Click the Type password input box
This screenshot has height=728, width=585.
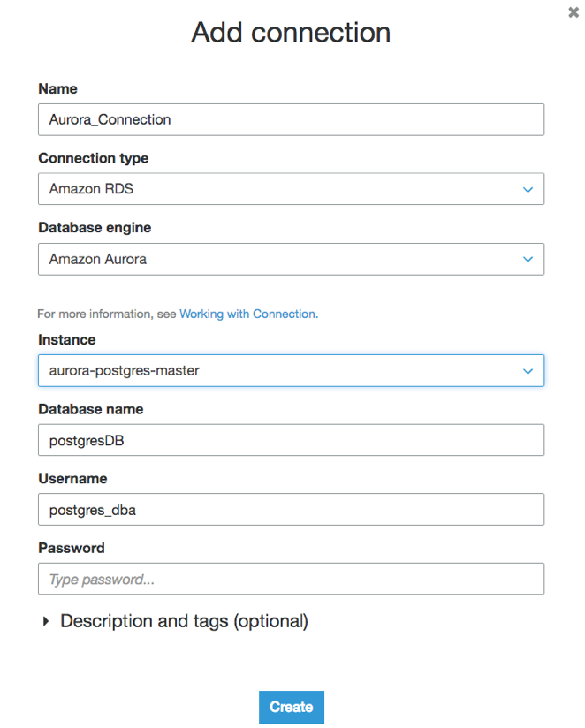pos(290,580)
